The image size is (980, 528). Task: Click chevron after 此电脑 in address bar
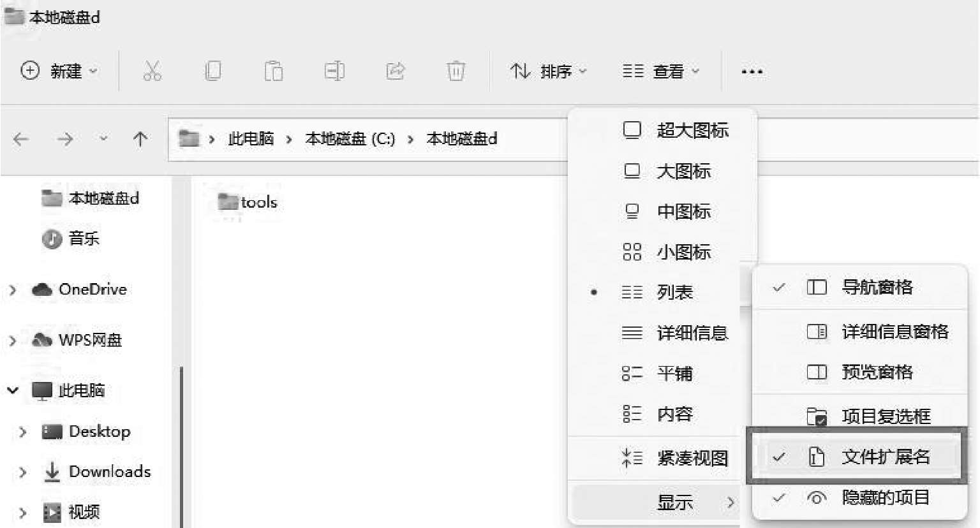[x=289, y=139]
